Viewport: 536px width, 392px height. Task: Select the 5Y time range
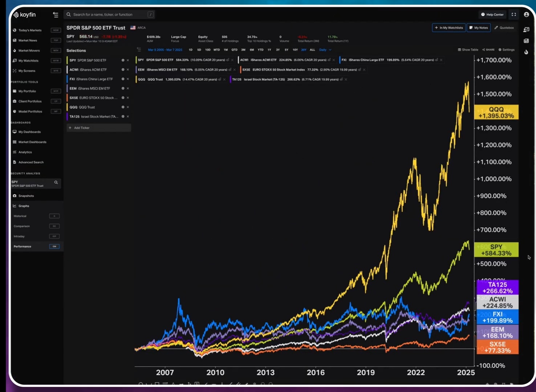coord(287,50)
